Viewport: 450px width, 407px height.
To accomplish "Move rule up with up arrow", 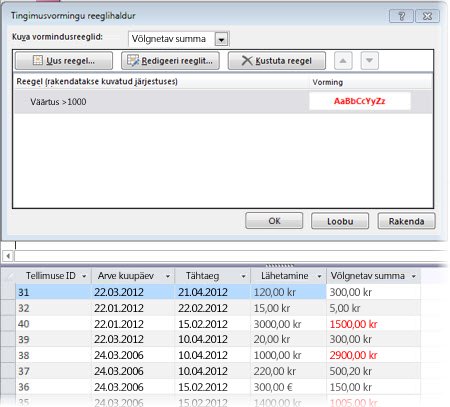I will [x=343, y=61].
